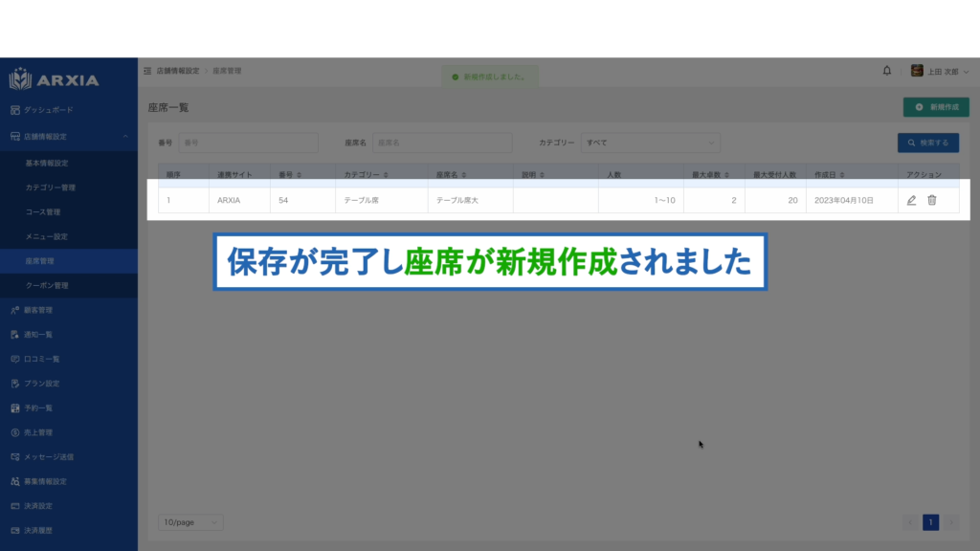Open ダッシュボード in the sidebar
This screenshot has height=551, width=980.
[48, 110]
